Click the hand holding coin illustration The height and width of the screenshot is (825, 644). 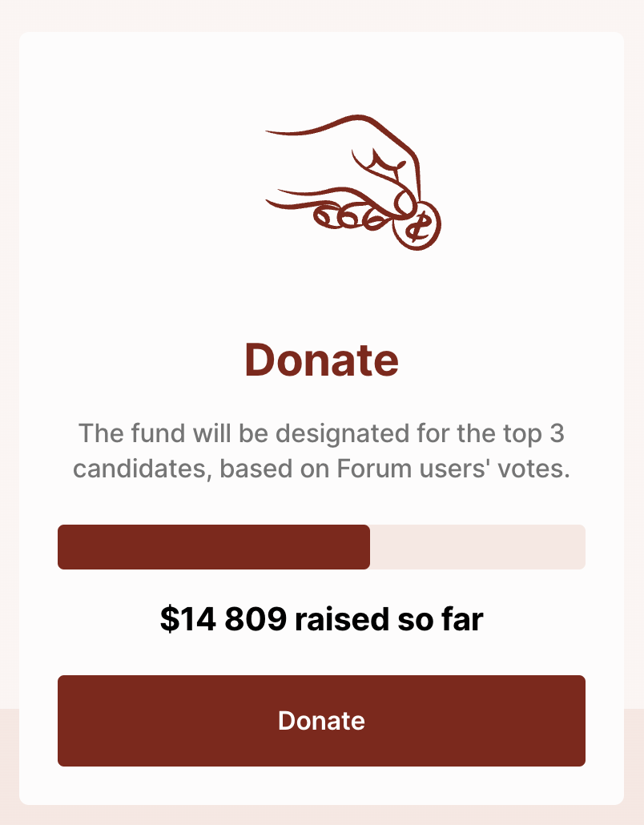[x=353, y=182]
